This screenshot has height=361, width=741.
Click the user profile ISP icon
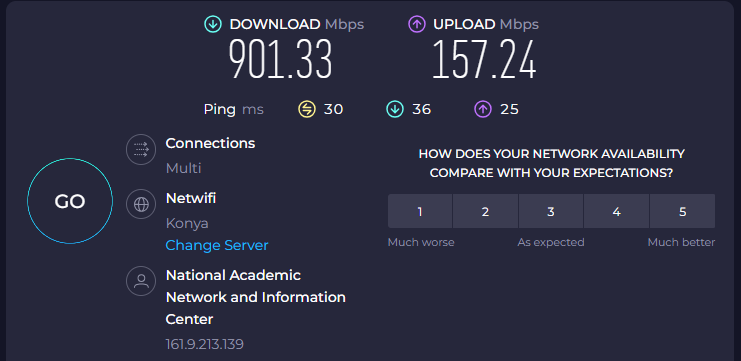pos(141,281)
